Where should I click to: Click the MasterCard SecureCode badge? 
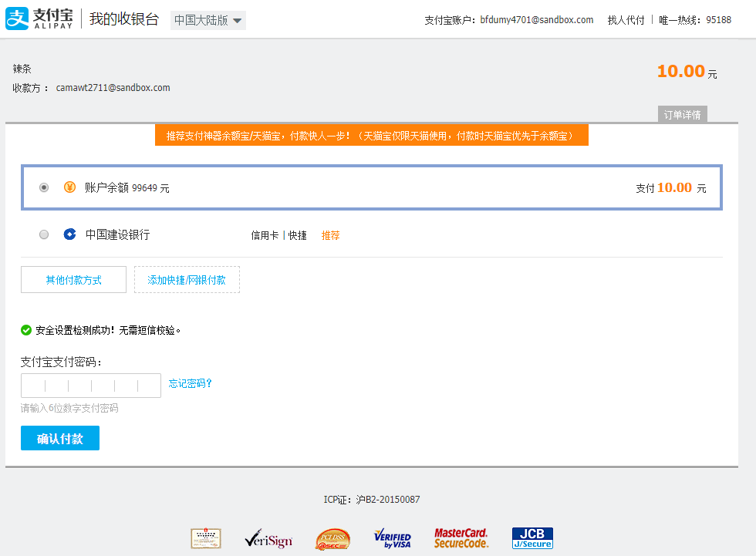click(x=461, y=538)
